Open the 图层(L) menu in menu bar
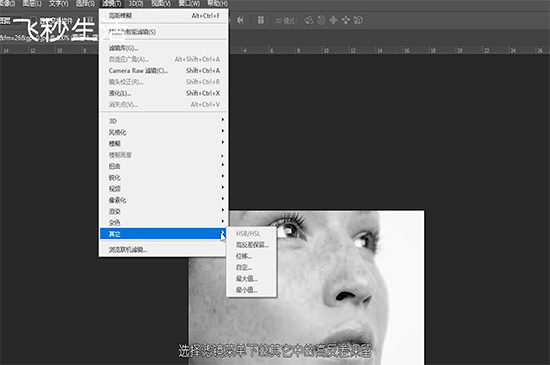 32,4
